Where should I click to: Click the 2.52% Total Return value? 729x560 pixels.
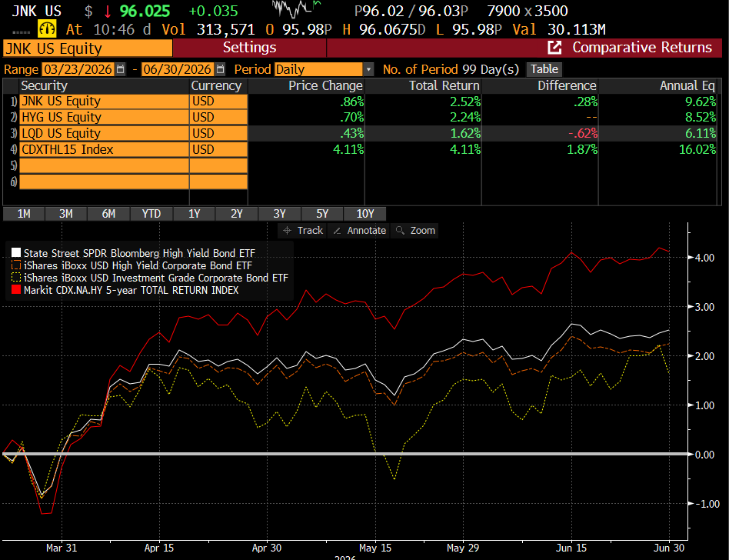465,102
